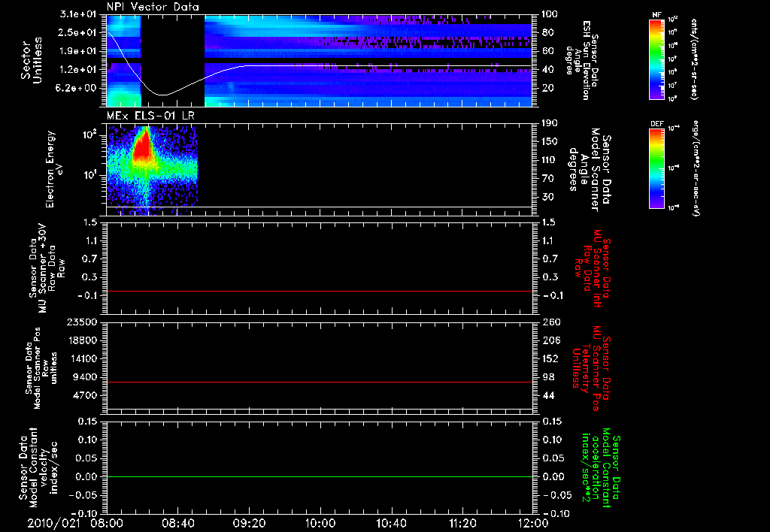The width and height of the screenshot is (770, 532).
Task: Click the NPI Vector Data panel title
Action: click(153, 7)
